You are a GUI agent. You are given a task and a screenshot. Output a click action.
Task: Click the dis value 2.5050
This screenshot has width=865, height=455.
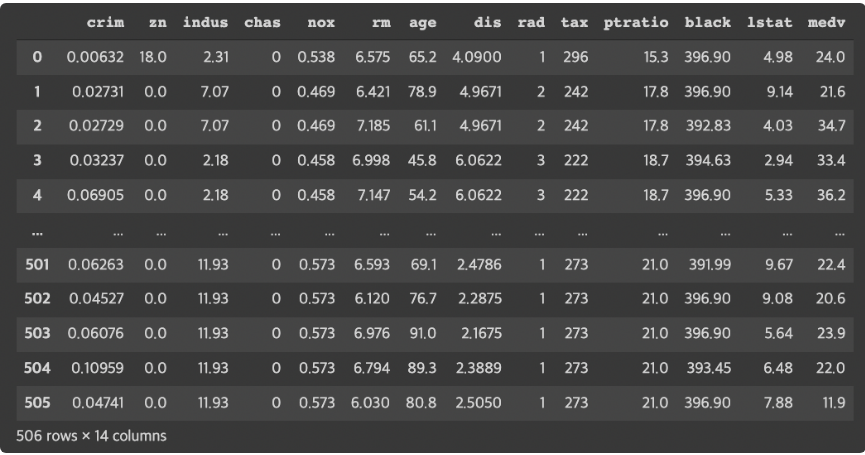click(478, 403)
